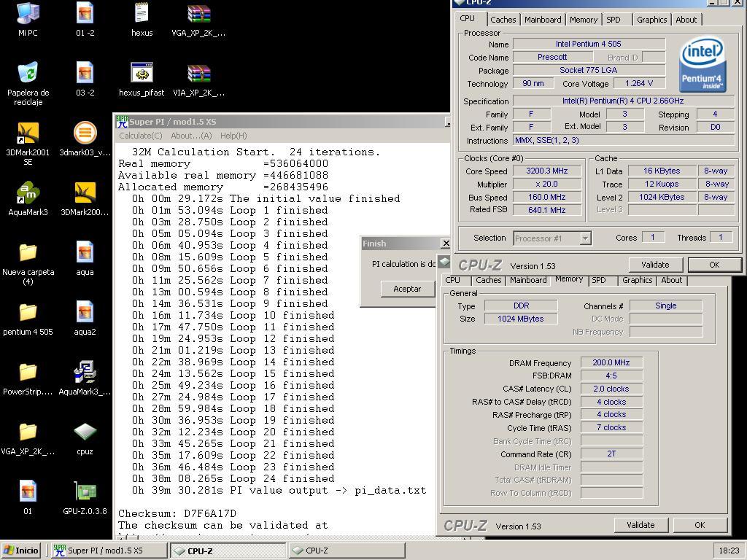
Task: Click Validate in upper CPU-Z window
Action: (x=655, y=265)
